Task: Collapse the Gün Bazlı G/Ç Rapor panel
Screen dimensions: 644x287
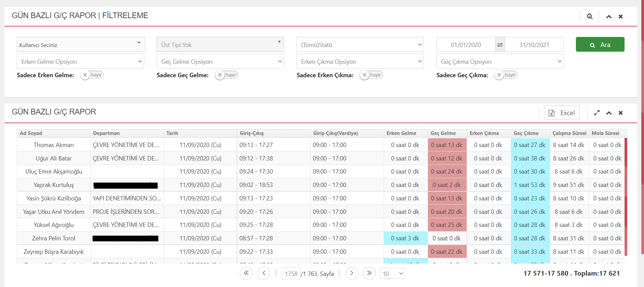Action: 609,113
